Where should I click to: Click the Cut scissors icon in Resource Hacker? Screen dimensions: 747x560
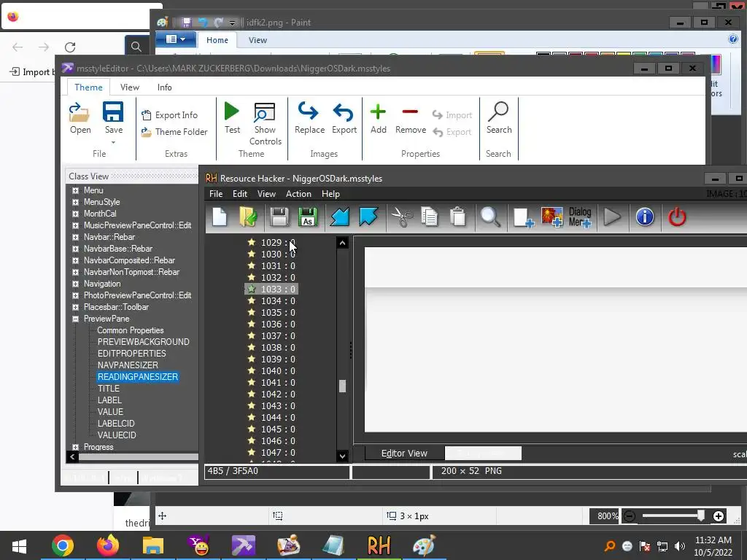[x=402, y=217]
